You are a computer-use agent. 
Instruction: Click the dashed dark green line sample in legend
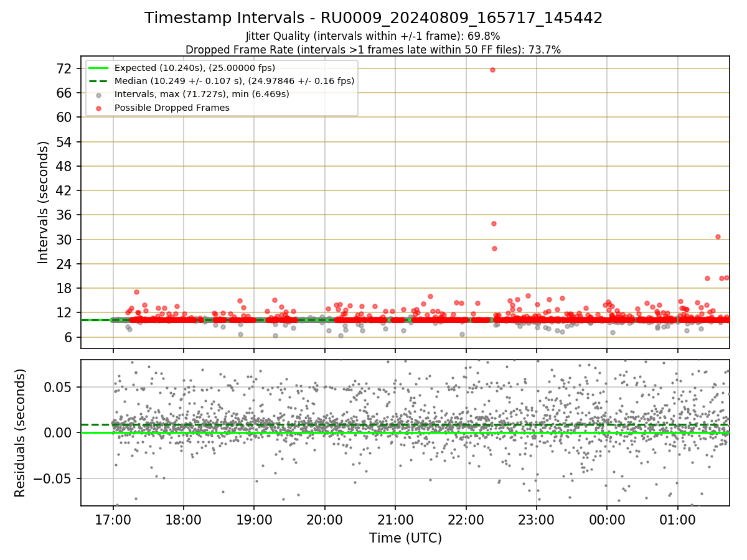point(99,81)
